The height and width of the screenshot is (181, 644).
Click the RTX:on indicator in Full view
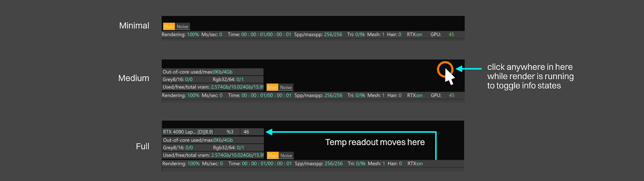pos(415,164)
